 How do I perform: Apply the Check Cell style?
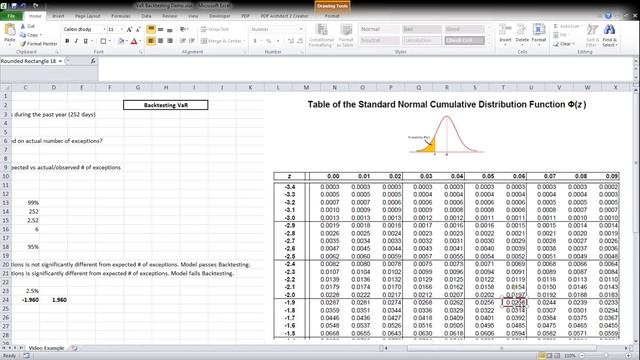click(464, 40)
